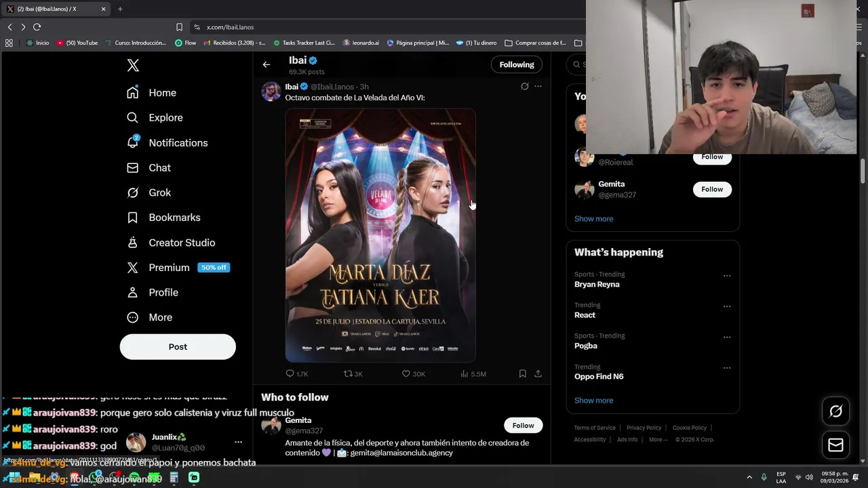Open the leonardo.ai bookmark
Screen dimensions: 868x488
click(361, 43)
